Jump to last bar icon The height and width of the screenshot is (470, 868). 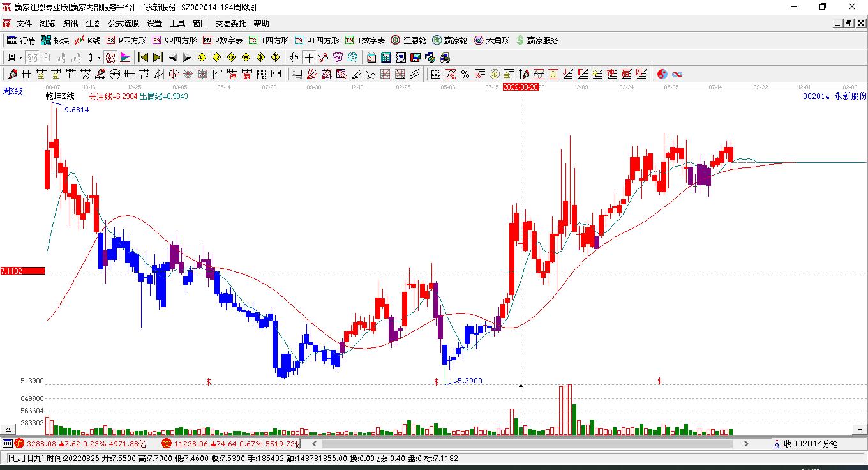click(x=158, y=57)
